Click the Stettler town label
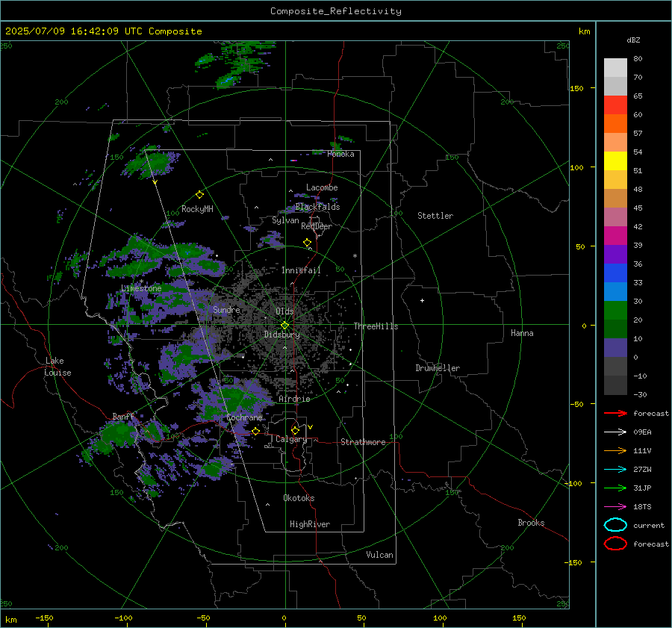The width and height of the screenshot is (672, 628). coord(435,216)
